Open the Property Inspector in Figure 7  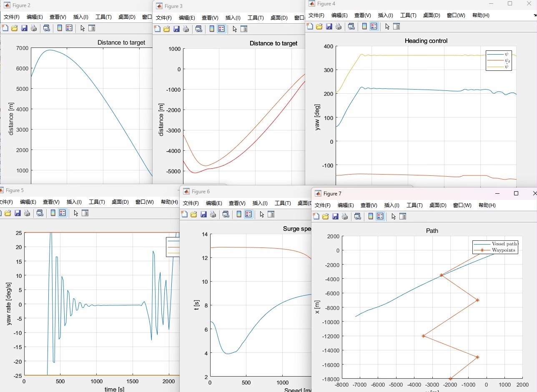[x=403, y=216]
